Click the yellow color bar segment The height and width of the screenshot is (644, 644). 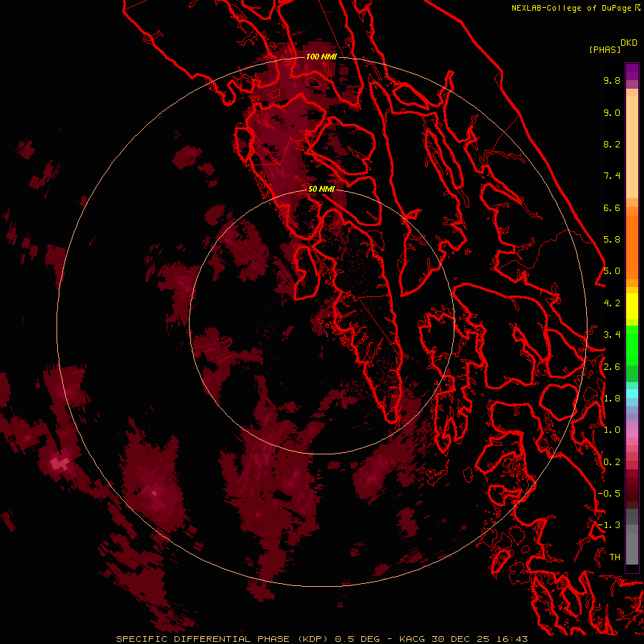632,306
